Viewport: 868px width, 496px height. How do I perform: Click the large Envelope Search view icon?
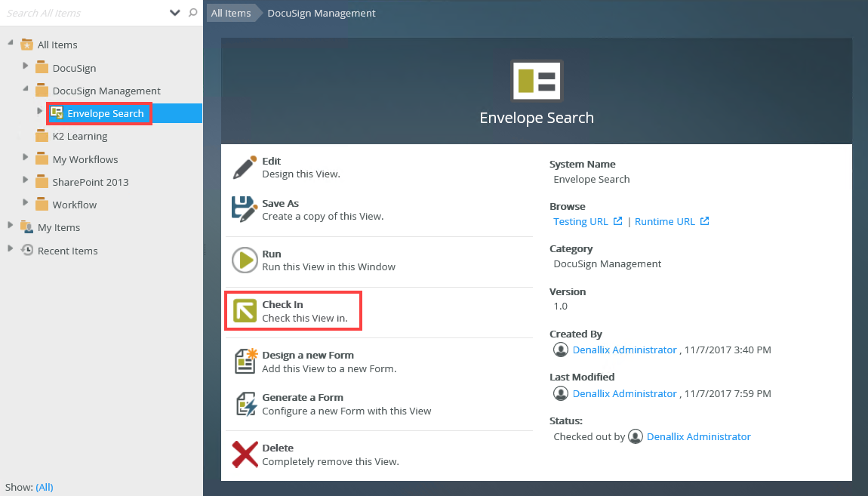537,81
